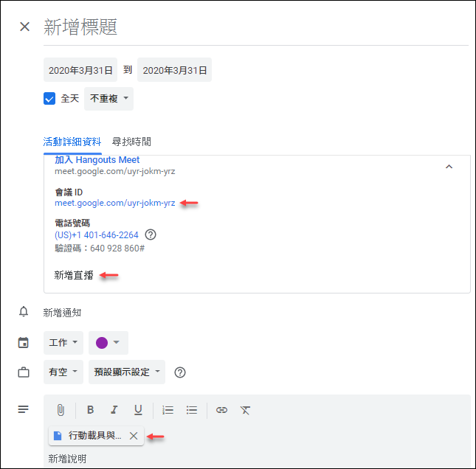
Task: Close the event editor with X icon
Action: [24, 27]
